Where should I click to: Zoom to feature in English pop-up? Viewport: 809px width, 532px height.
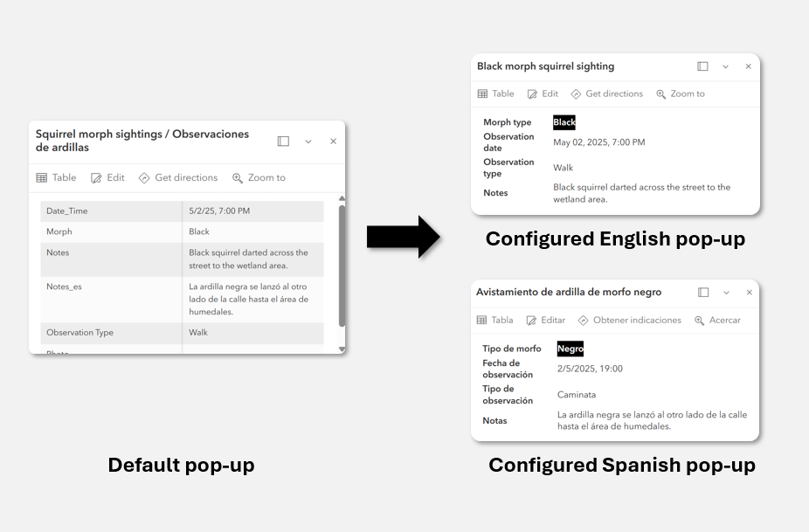coord(681,93)
